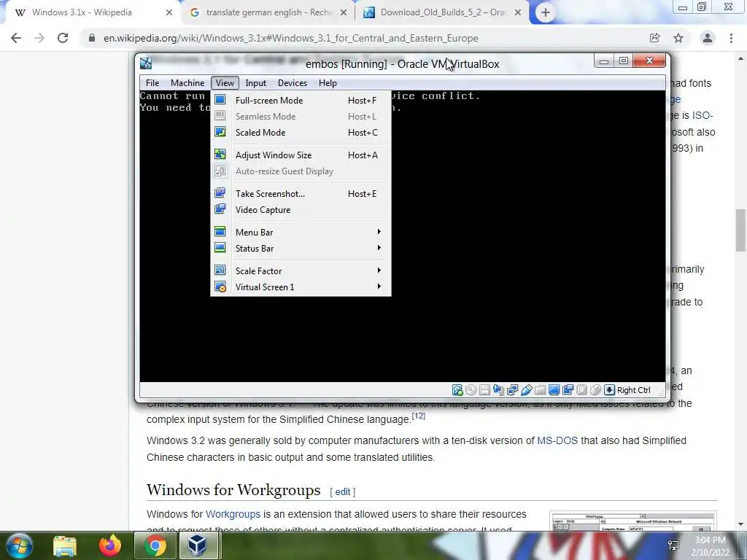Image resolution: width=747 pixels, height=560 pixels.
Task: Click the Wikipedia page scrollbar thumb
Action: click(740, 230)
